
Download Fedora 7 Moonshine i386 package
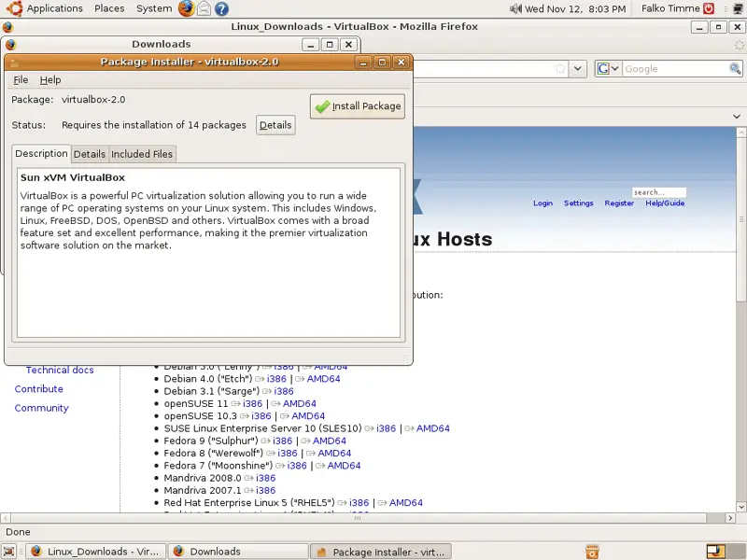coord(297,466)
